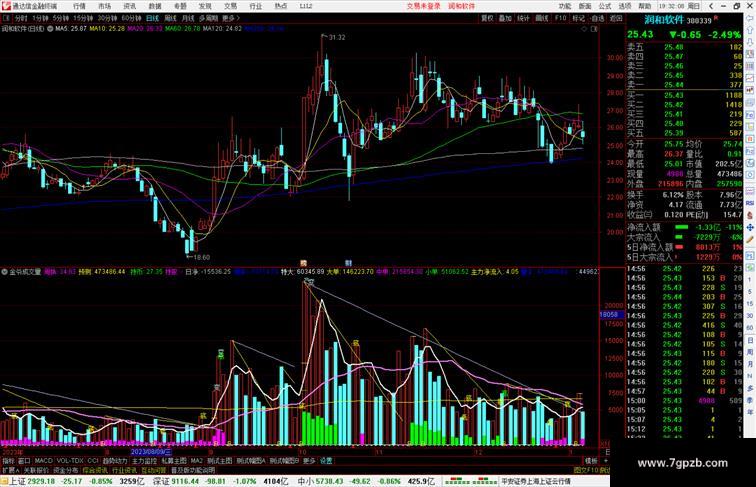
Task: Click the 复权 toolbar button
Action: (487, 18)
